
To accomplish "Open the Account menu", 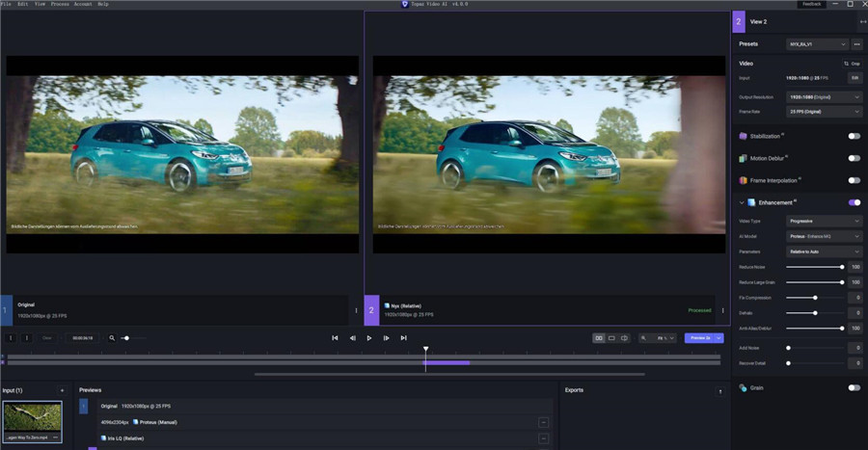I will [83, 4].
